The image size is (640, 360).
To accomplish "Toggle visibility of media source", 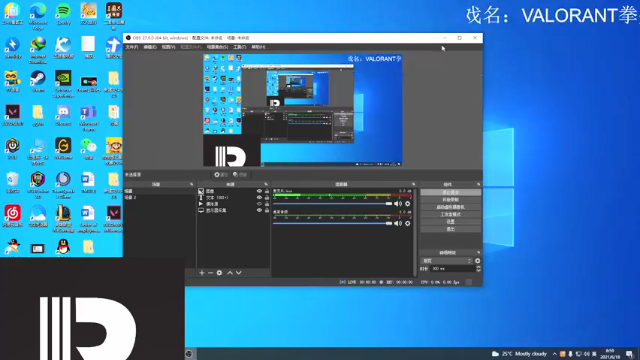I will click(x=259, y=204).
